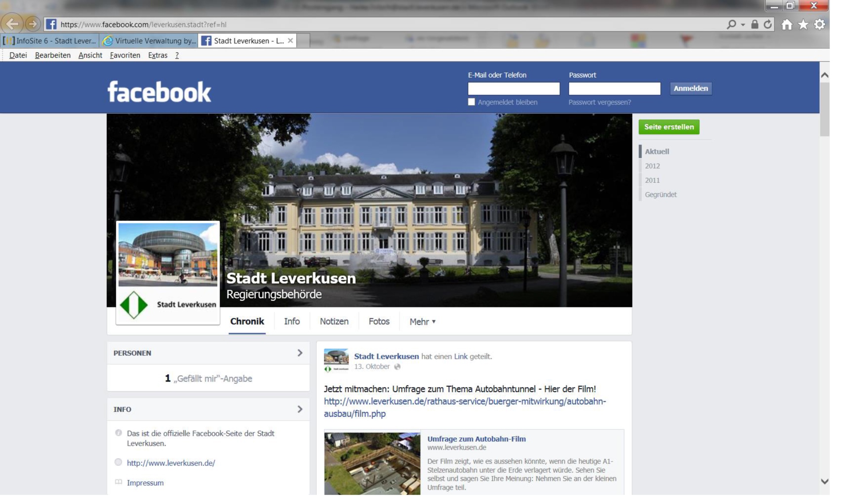The width and height of the screenshot is (855, 504).
Task: Click the E-Mail oder Telefon input field
Action: coord(513,89)
